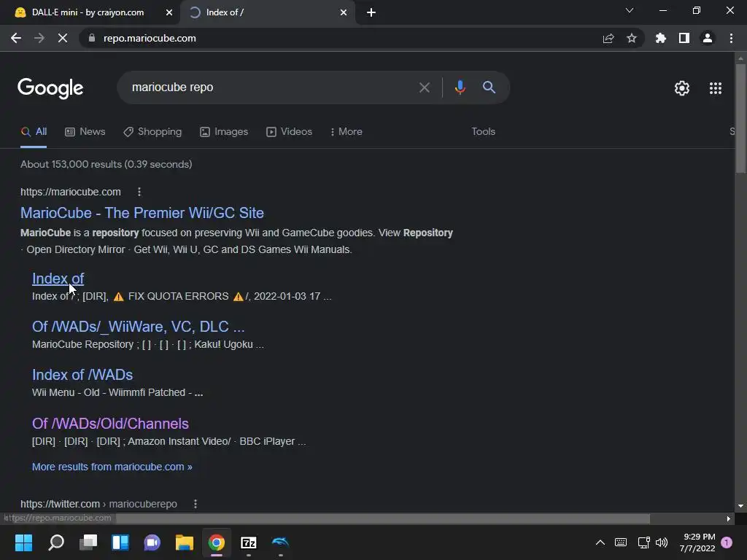Image resolution: width=747 pixels, height=560 pixels.
Task: Go back using the browser back arrow
Action: [x=16, y=38]
